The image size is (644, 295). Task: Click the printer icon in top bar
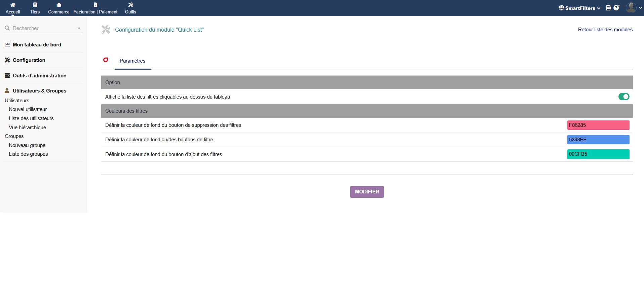tap(608, 8)
